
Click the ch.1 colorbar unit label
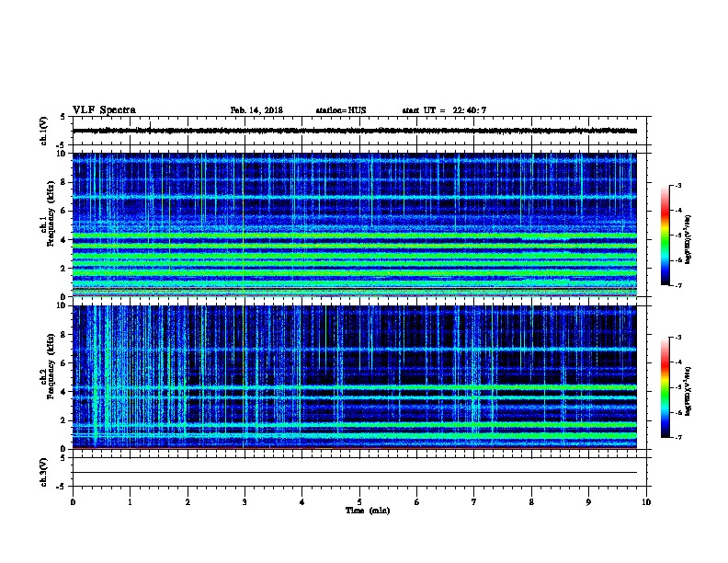coord(688,239)
